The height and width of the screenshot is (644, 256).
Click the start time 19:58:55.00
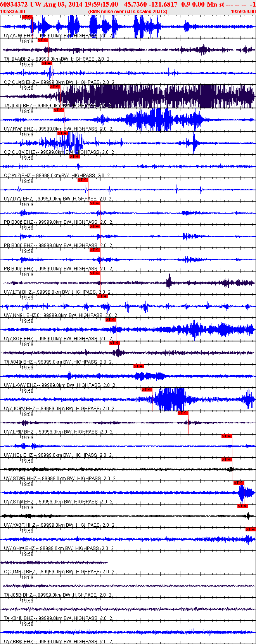13,12
